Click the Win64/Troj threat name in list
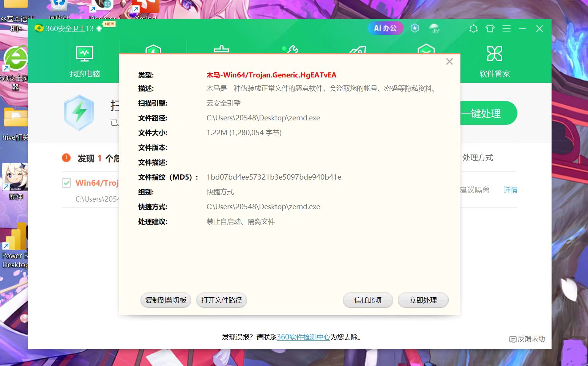 coord(97,183)
